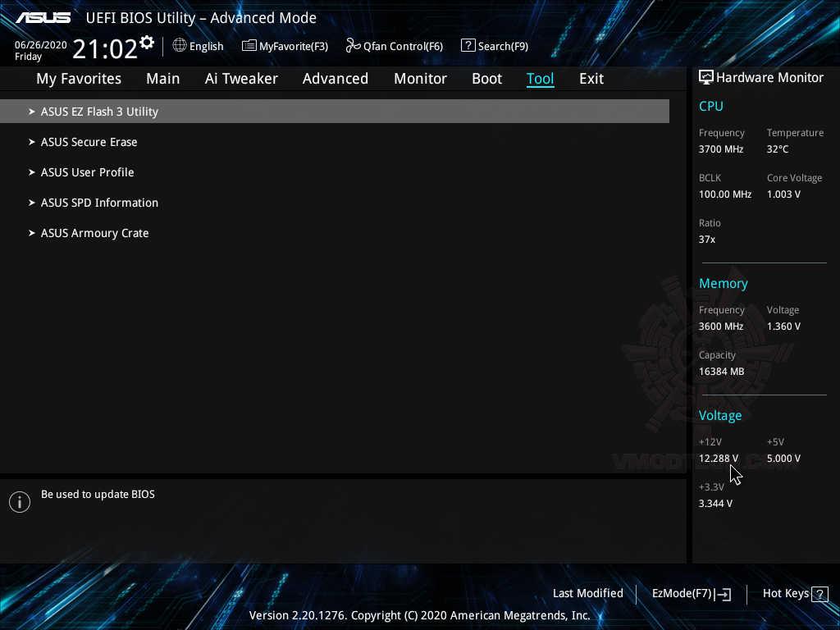This screenshot has height=630, width=840.
Task: Click the Voltage section heading
Action: 720,415
